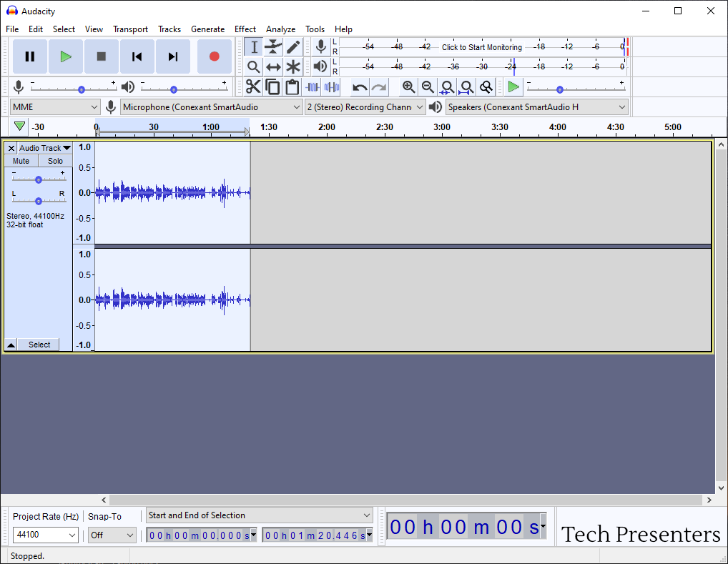Screen dimensions: 728x564
Task: Choose the Envelope tool
Action: tap(273, 47)
